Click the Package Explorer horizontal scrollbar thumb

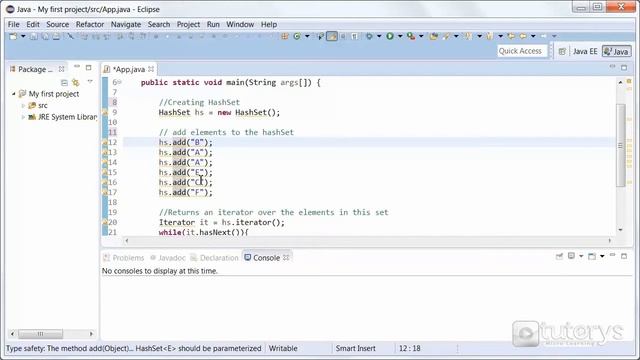(x=40, y=334)
